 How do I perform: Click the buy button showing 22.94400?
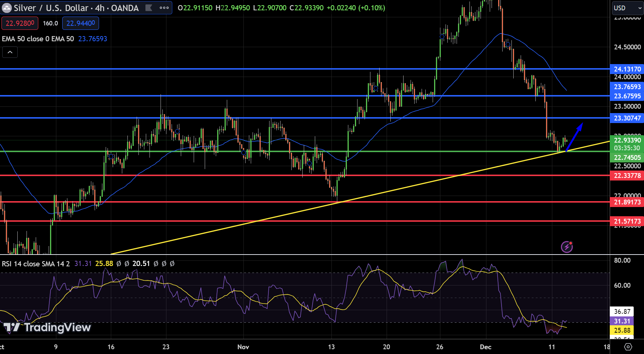point(80,23)
